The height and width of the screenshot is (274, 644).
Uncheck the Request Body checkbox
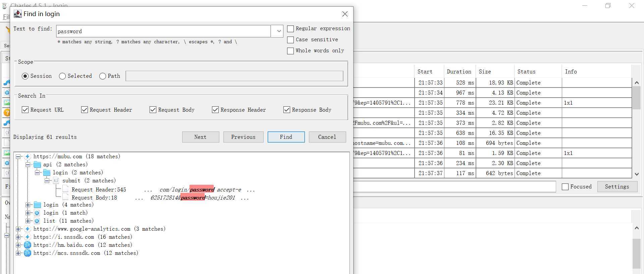[x=153, y=110]
